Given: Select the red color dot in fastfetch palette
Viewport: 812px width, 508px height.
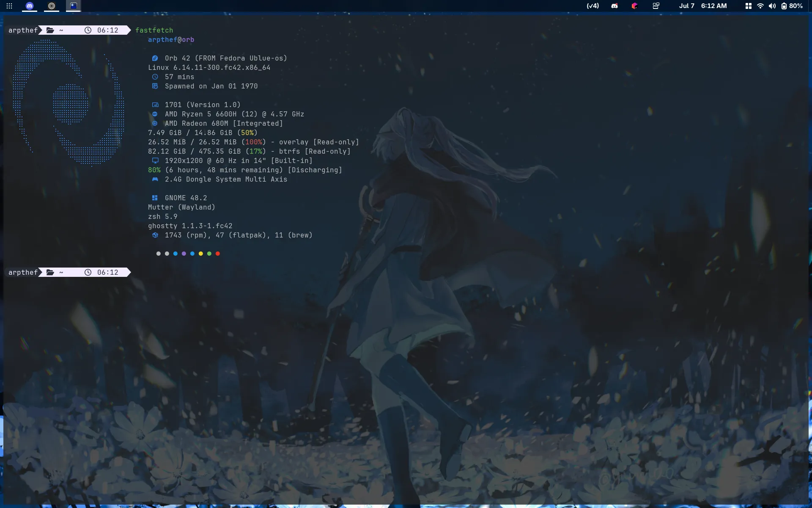Looking at the screenshot, I should pyautogui.click(x=218, y=254).
